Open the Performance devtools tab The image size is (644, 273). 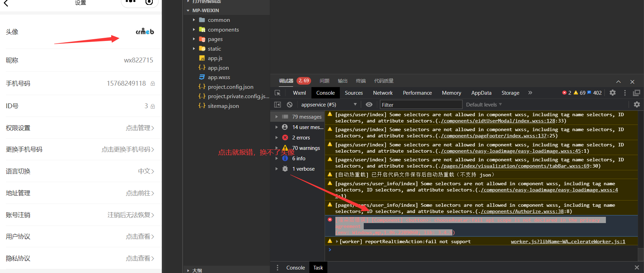(x=417, y=93)
